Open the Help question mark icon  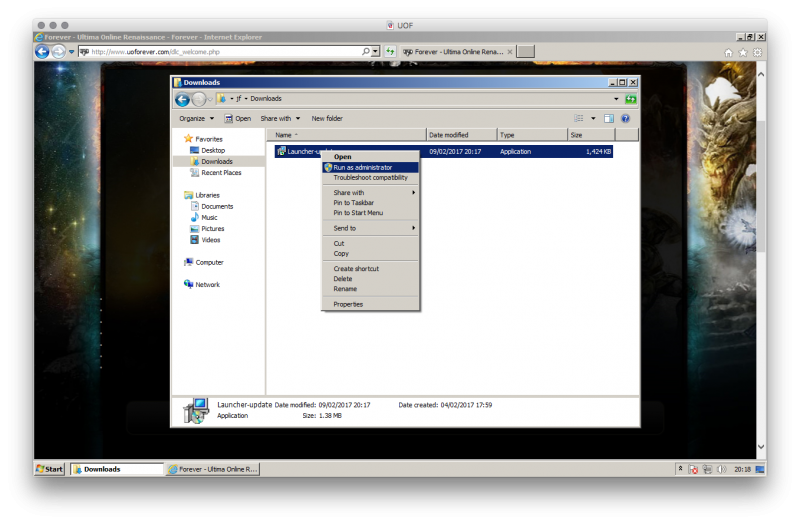(625, 118)
